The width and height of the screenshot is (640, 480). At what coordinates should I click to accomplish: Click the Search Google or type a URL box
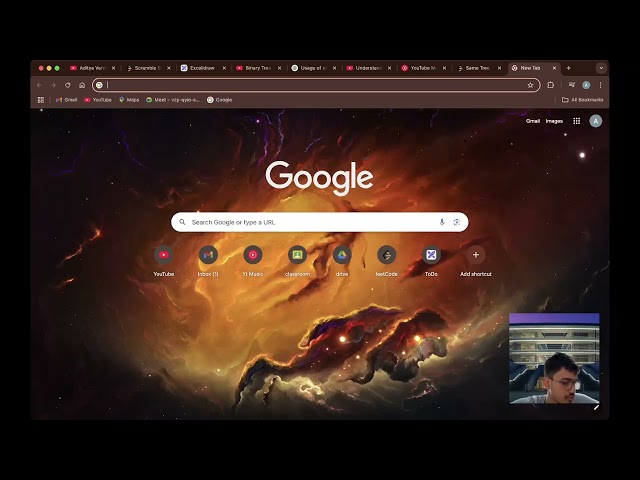(x=320, y=222)
